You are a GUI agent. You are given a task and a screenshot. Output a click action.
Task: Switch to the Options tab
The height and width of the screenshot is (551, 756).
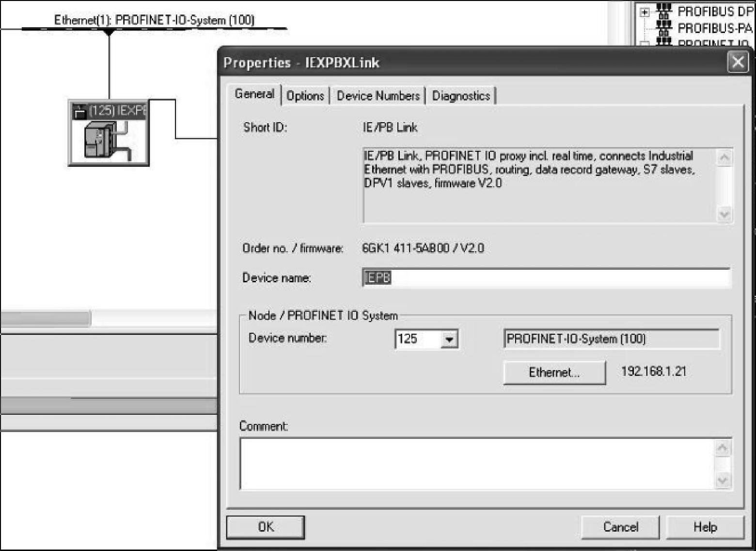tap(305, 96)
